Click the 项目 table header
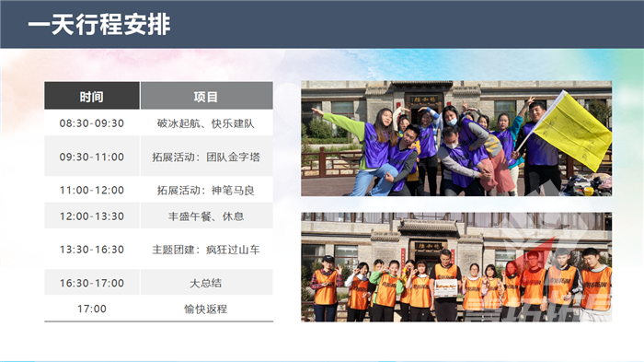 point(207,96)
